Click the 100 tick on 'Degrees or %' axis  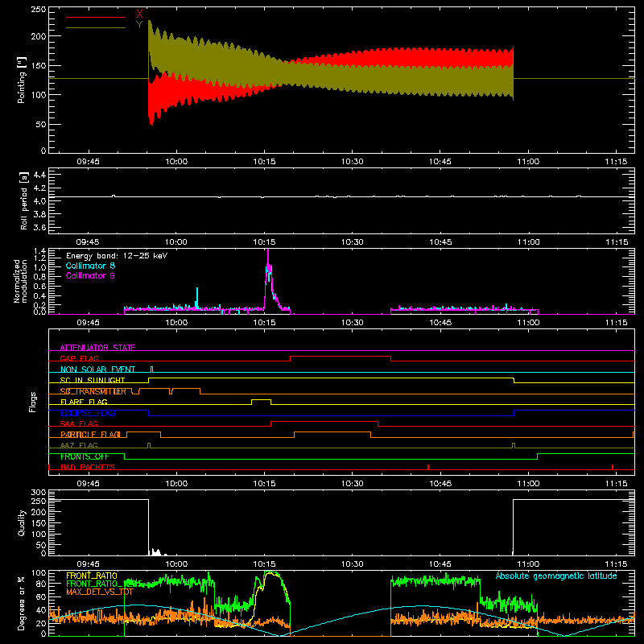click(39, 572)
